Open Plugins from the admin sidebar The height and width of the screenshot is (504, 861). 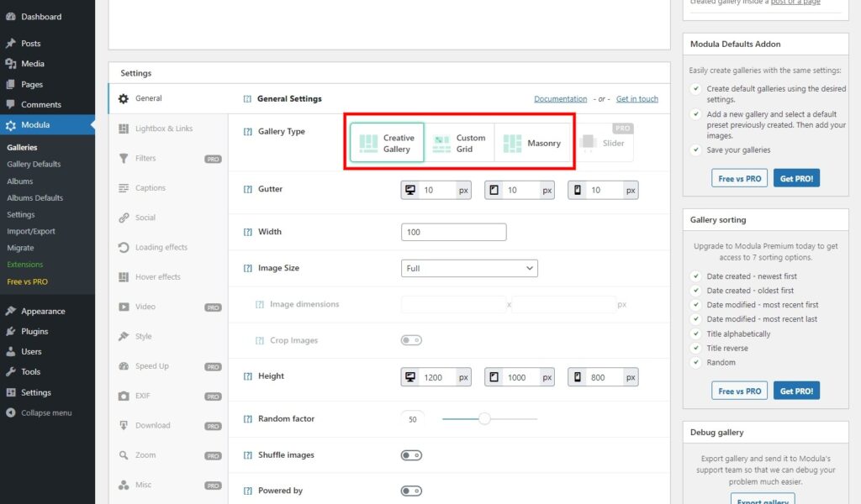tap(34, 331)
